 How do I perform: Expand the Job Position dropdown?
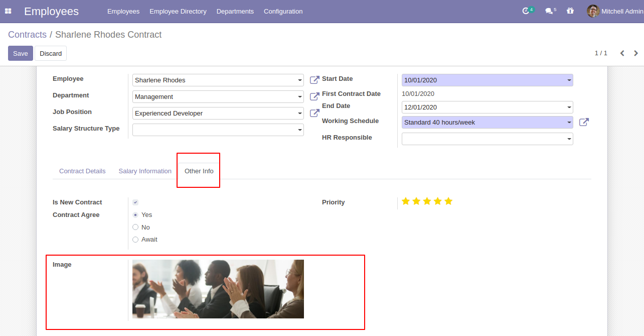point(300,114)
